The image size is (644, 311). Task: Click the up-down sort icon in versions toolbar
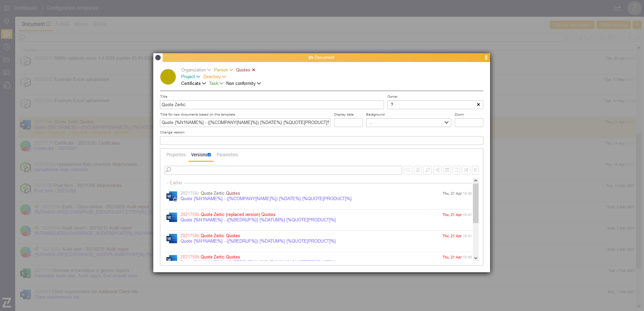pos(475,170)
